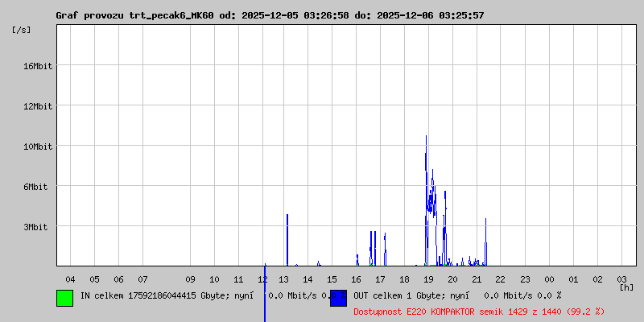
Task: Click hour 00 on the time axis
Action: click(548, 279)
